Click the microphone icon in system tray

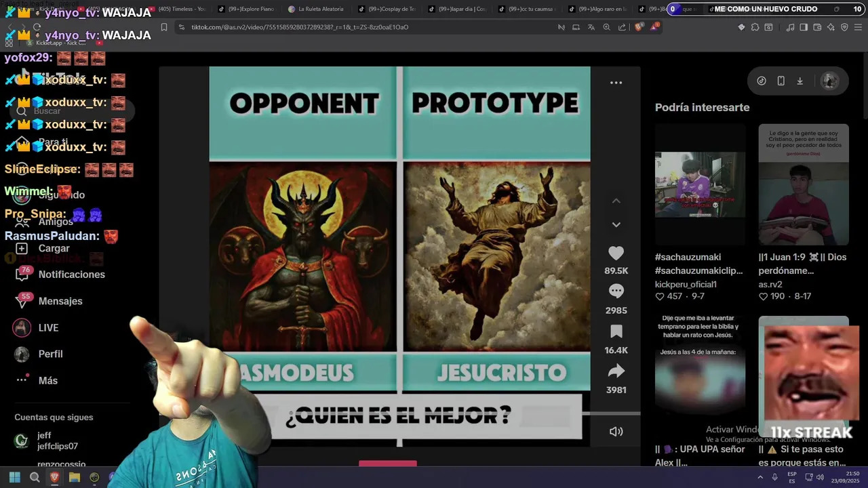(774, 477)
